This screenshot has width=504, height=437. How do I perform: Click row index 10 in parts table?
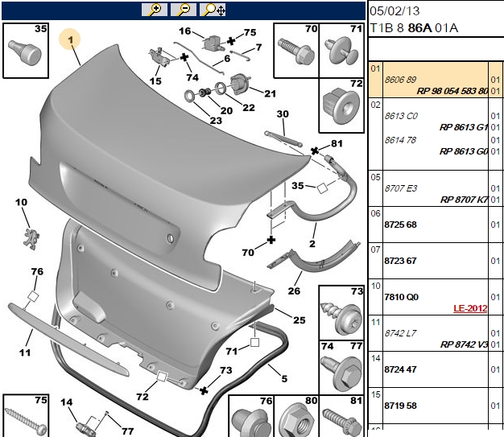pyautogui.click(x=375, y=286)
